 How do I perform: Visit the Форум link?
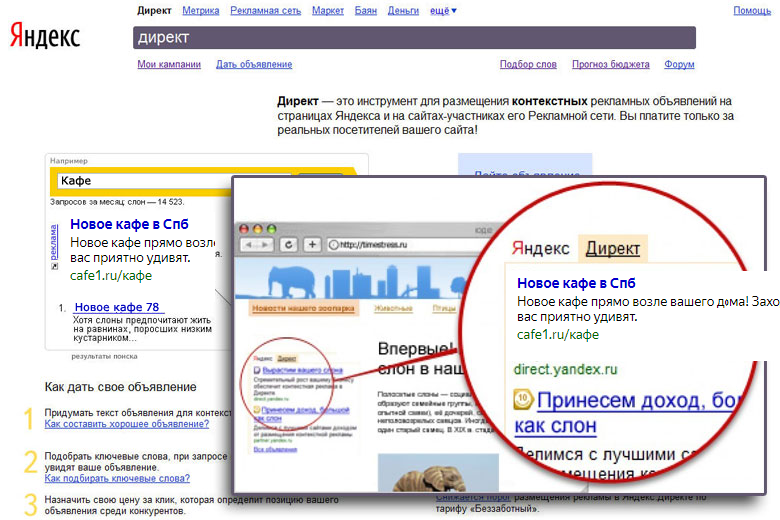(x=679, y=64)
